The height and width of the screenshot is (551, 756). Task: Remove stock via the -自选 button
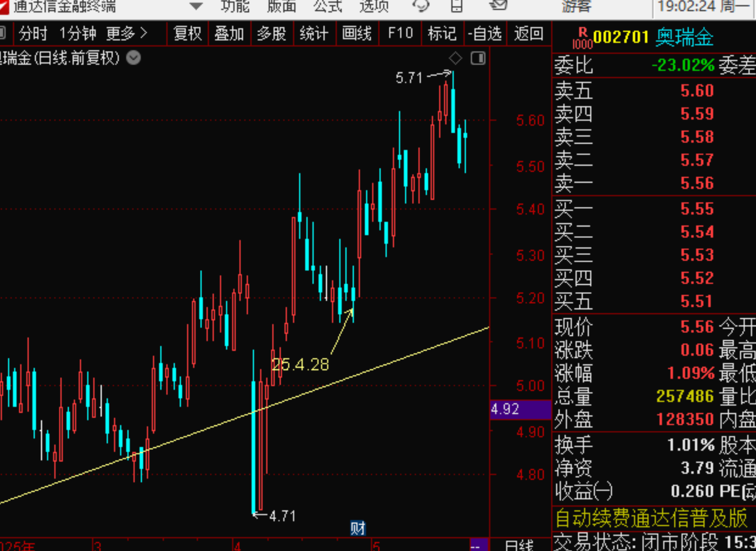(x=485, y=34)
